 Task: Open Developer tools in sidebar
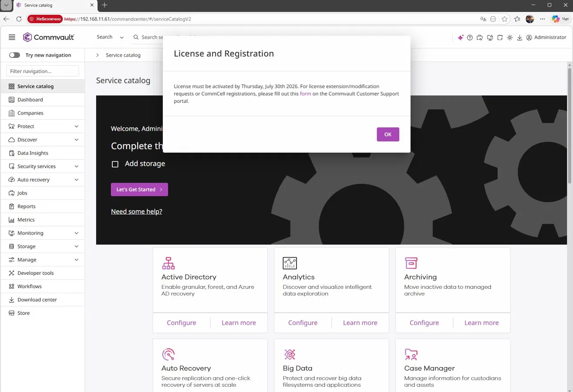pyautogui.click(x=43, y=273)
